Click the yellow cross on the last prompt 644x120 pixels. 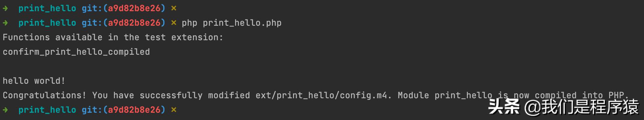[x=174, y=110]
